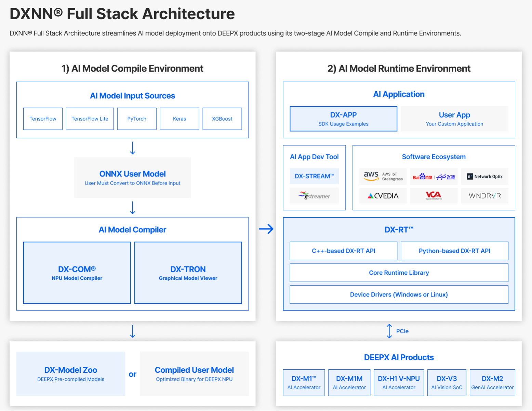Open the DX-TRON Graphical Model Viewer box

188,273
